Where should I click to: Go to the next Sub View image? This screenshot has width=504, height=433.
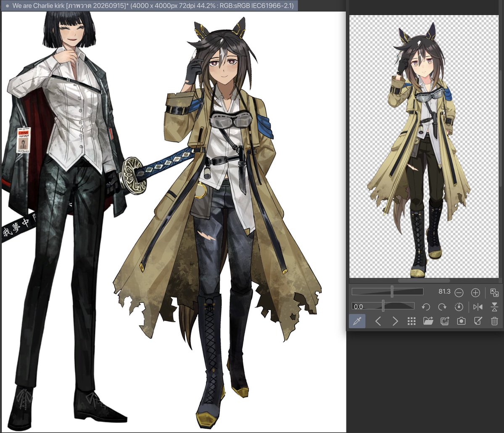pyautogui.click(x=395, y=321)
